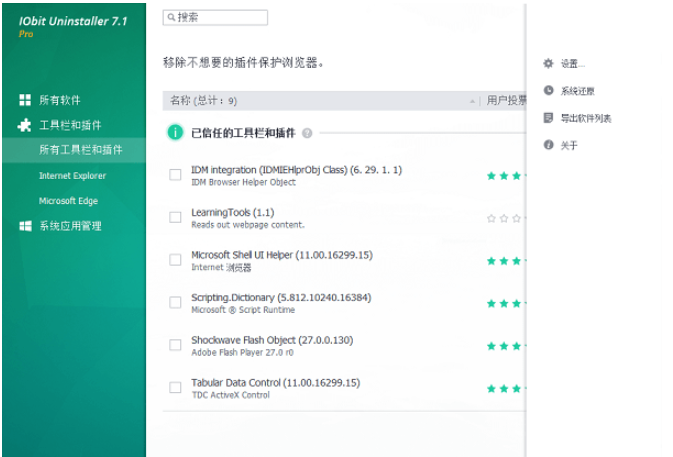Select the Tabular Data Control entry name

(x=276, y=382)
